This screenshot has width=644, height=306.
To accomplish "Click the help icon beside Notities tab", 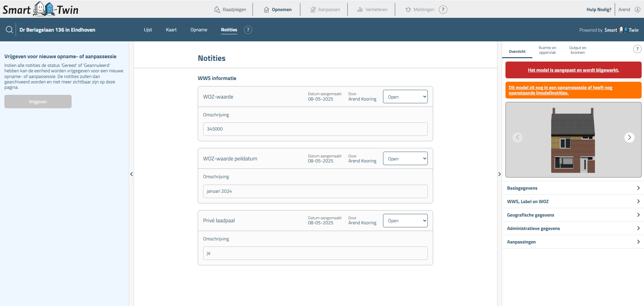I will (248, 30).
